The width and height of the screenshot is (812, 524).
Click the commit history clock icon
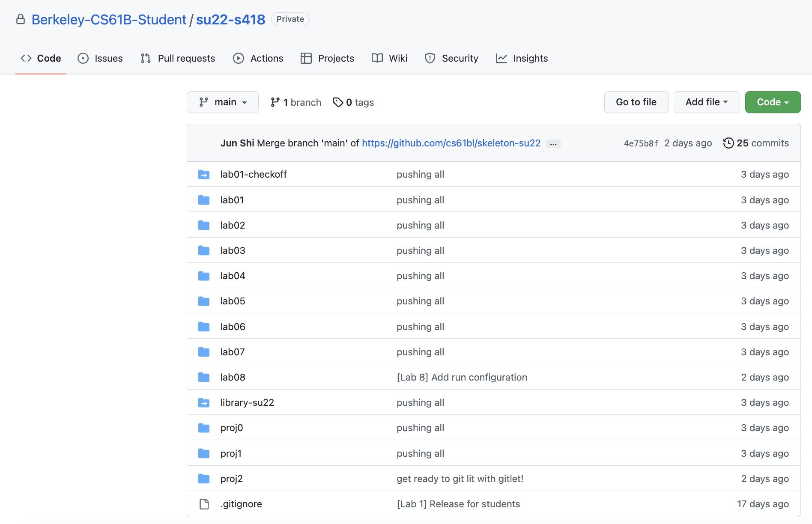pyautogui.click(x=728, y=143)
